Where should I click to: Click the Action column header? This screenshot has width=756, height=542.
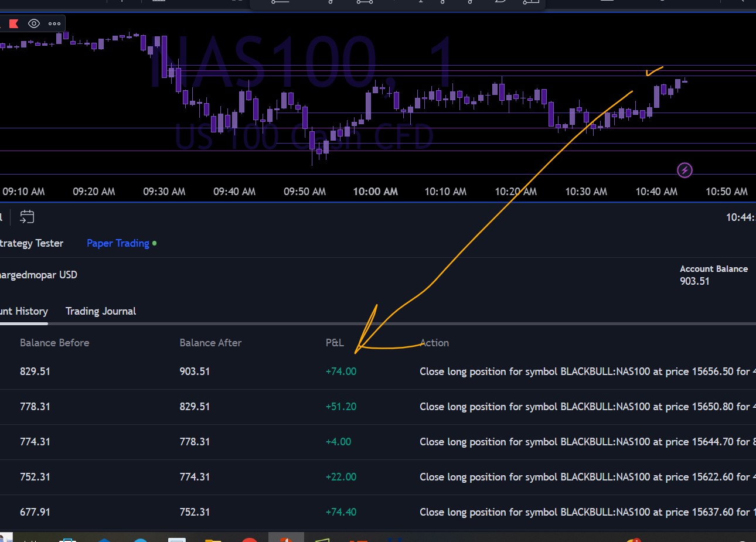click(434, 343)
